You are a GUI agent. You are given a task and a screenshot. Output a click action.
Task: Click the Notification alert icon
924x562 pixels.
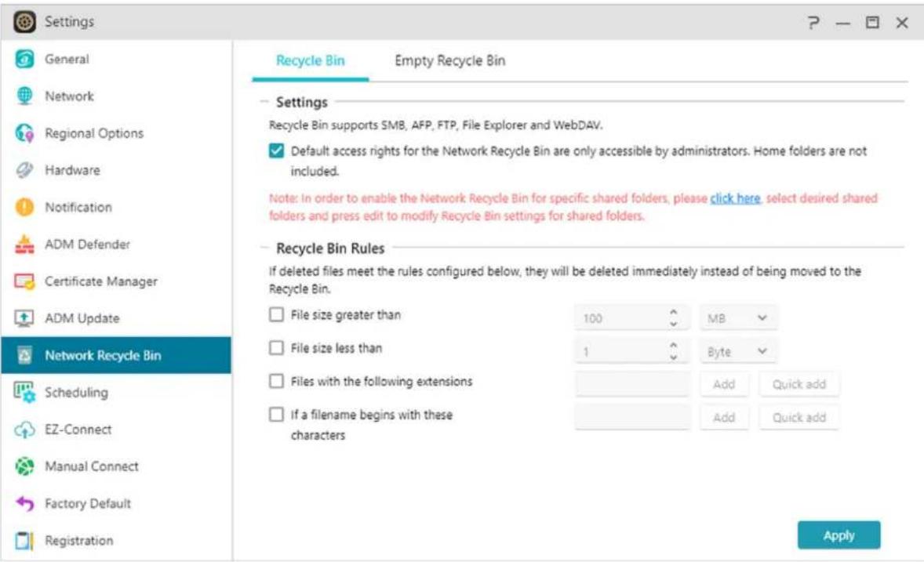[x=24, y=208]
